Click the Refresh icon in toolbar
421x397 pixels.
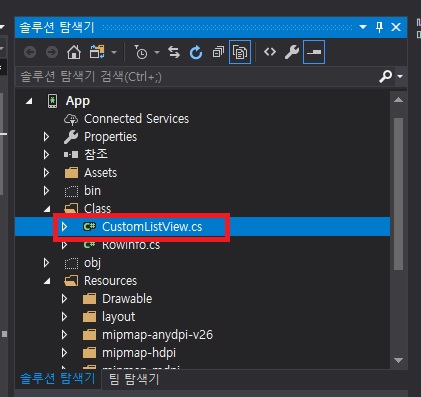(196, 52)
